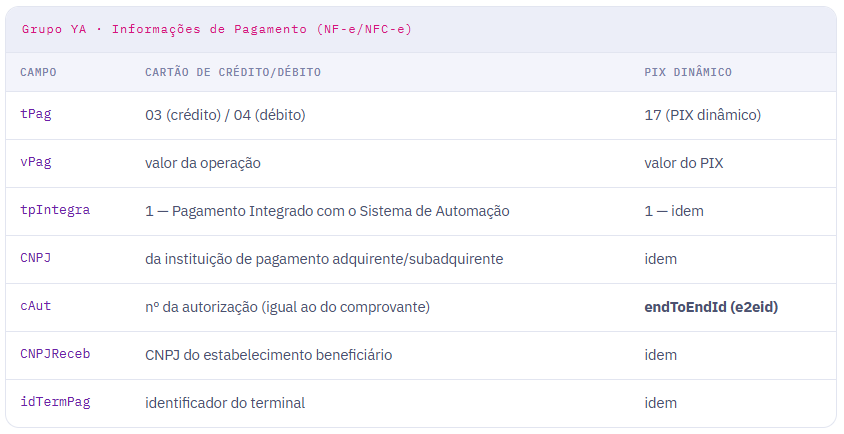Click the idTermPag field name
Viewport: 844px width, 434px height.
pos(55,402)
